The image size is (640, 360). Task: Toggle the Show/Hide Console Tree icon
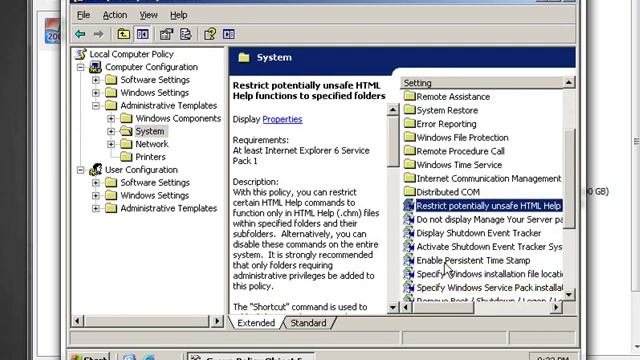click(142, 34)
